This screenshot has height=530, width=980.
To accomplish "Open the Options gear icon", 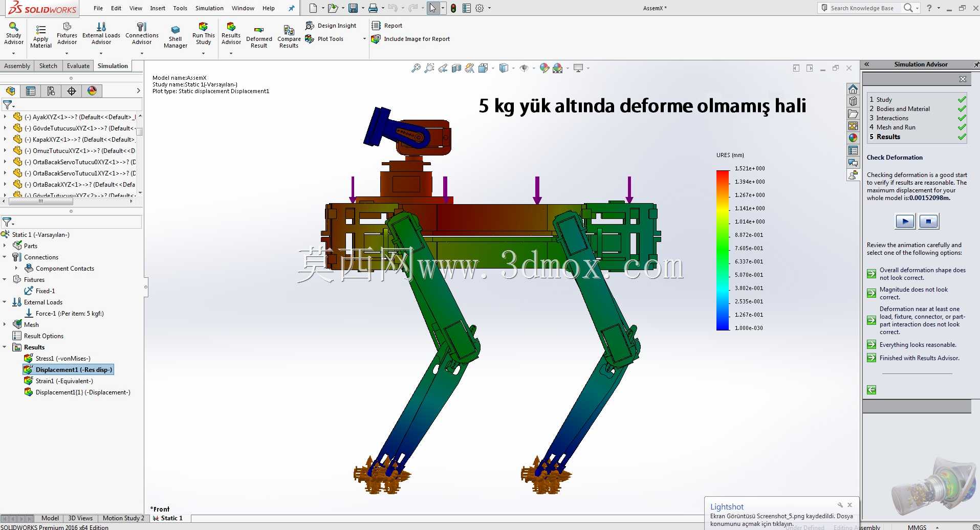I will (480, 8).
